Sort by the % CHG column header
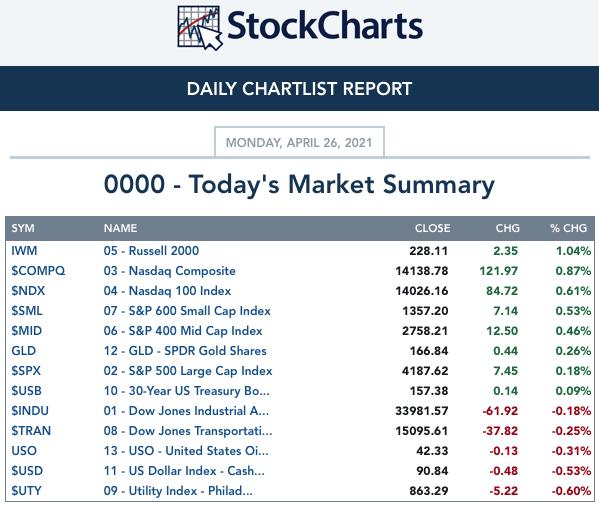599x506 pixels. click(568, 228)
